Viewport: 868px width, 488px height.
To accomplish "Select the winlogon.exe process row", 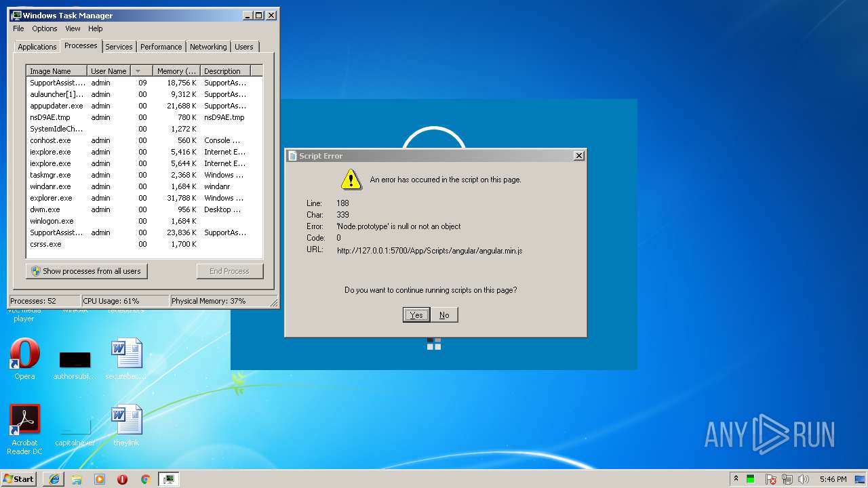I will pos(144,221).
